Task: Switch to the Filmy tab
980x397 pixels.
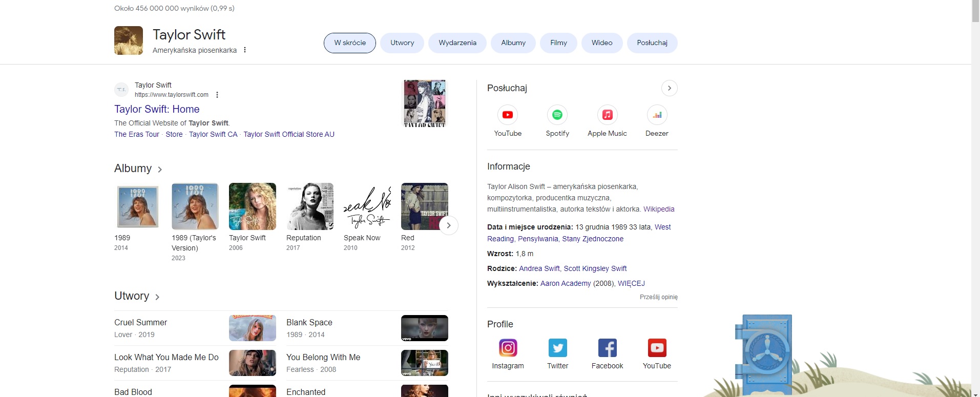Action: pos(558,43)
